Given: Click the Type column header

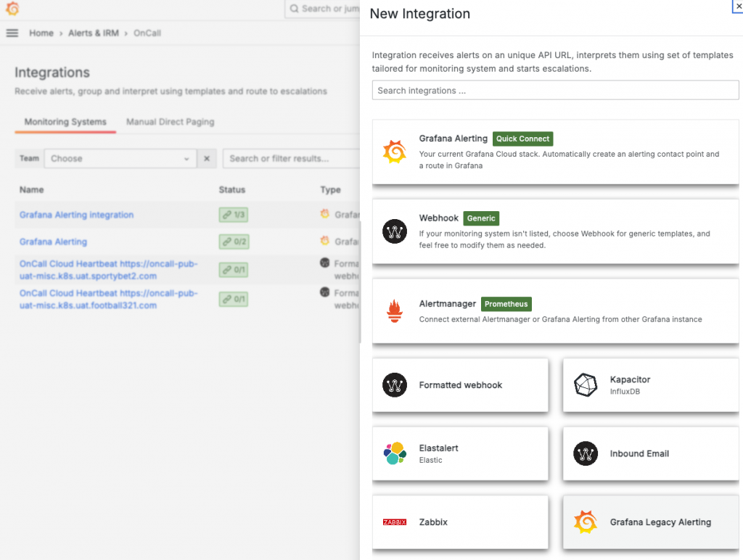Looking at the screenshot, I should (x=330, y=189).
